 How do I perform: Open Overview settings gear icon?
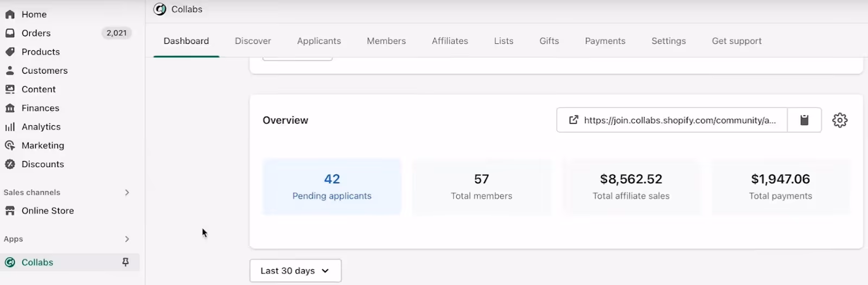pos(840,120)
